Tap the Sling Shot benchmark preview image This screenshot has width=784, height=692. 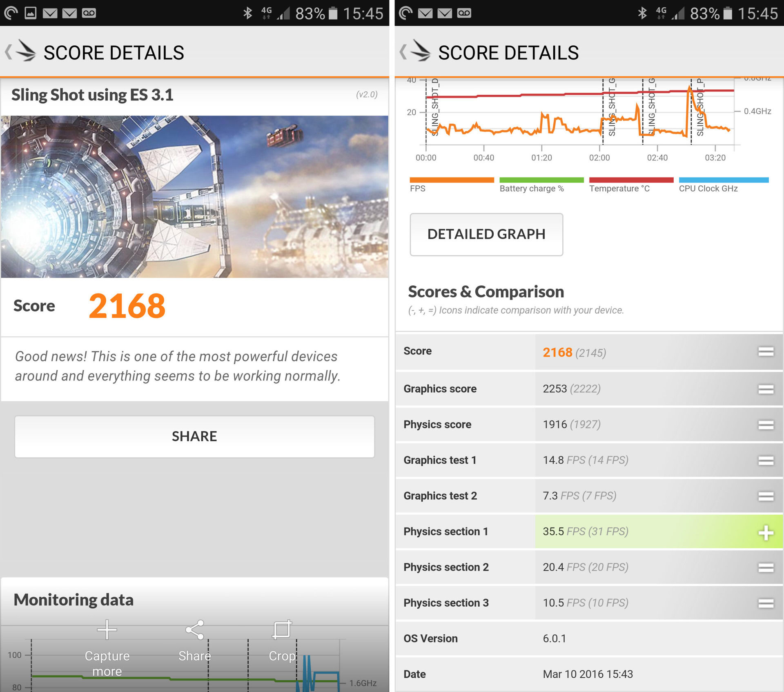coord(194,197)
